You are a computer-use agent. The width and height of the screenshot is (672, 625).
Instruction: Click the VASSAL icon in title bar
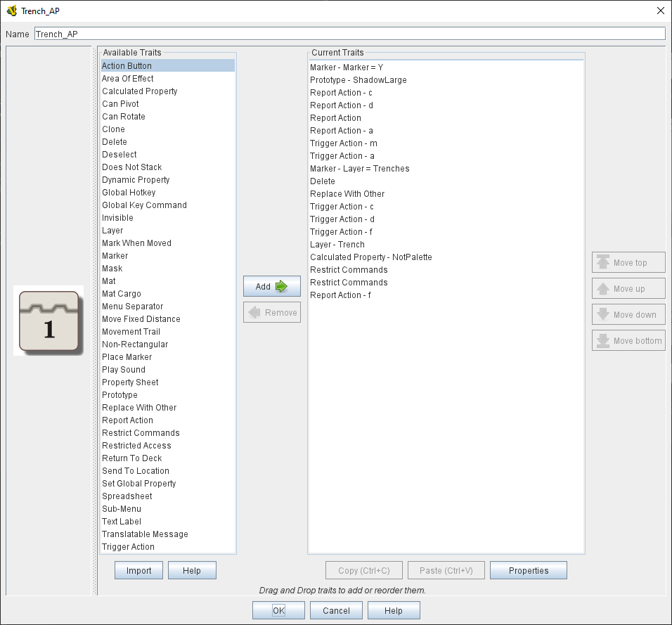(x=11, y=11)
